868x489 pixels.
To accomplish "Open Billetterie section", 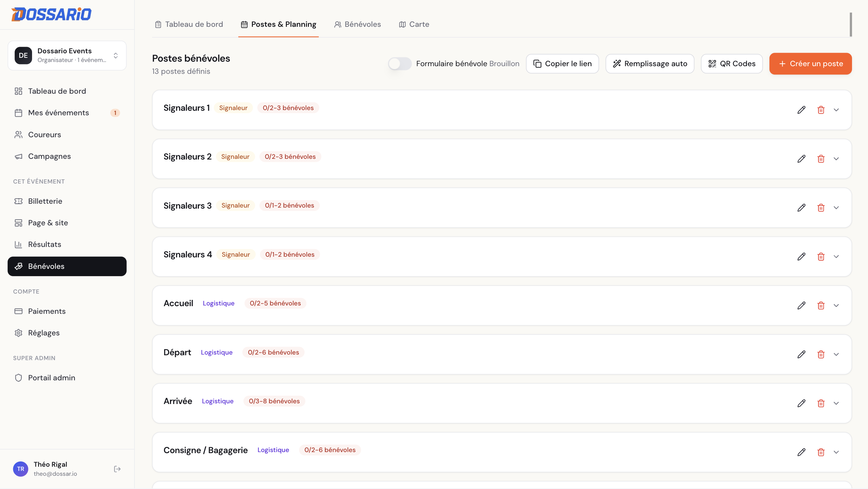I will (67, 201).
